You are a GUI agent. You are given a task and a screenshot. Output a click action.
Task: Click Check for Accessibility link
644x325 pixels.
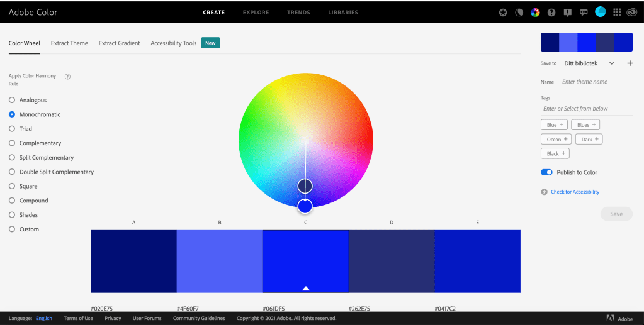pyautogui.click(x=575, y=192)
